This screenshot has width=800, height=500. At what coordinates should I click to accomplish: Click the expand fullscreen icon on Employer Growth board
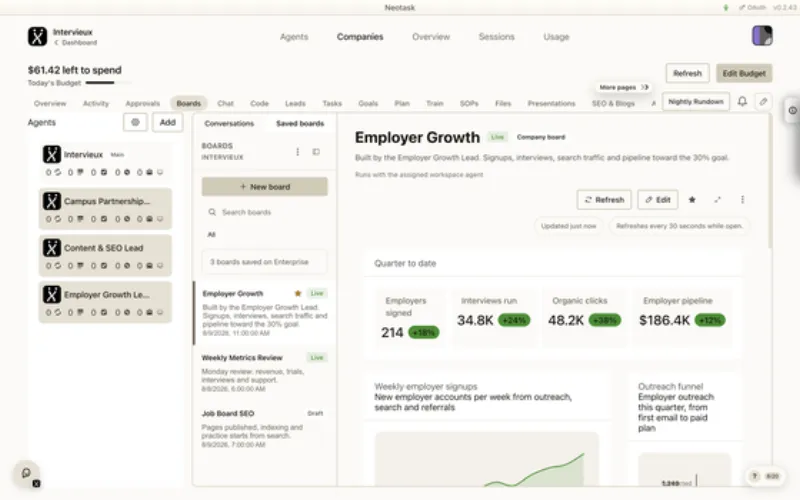pos(717,199)
